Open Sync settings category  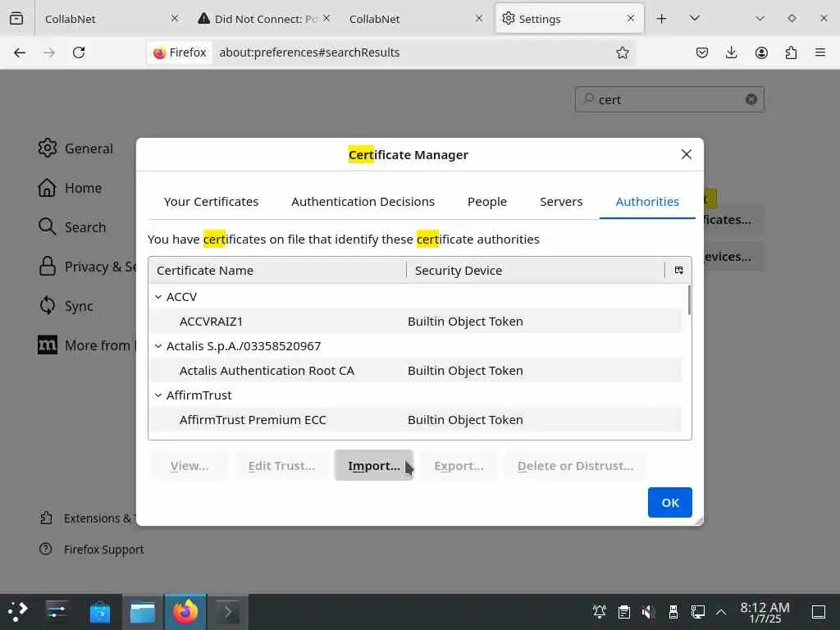66,306
